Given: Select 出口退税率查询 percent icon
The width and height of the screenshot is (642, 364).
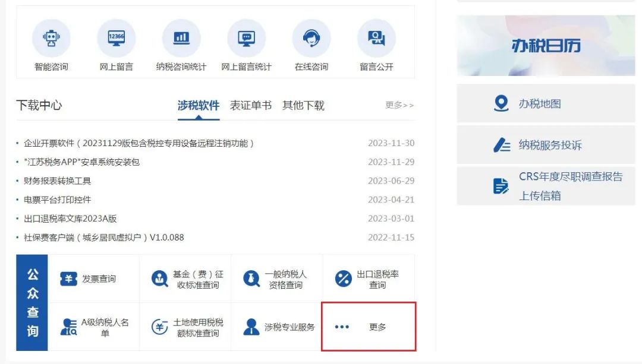Looking at the screenshot, I should pos(344,279).
